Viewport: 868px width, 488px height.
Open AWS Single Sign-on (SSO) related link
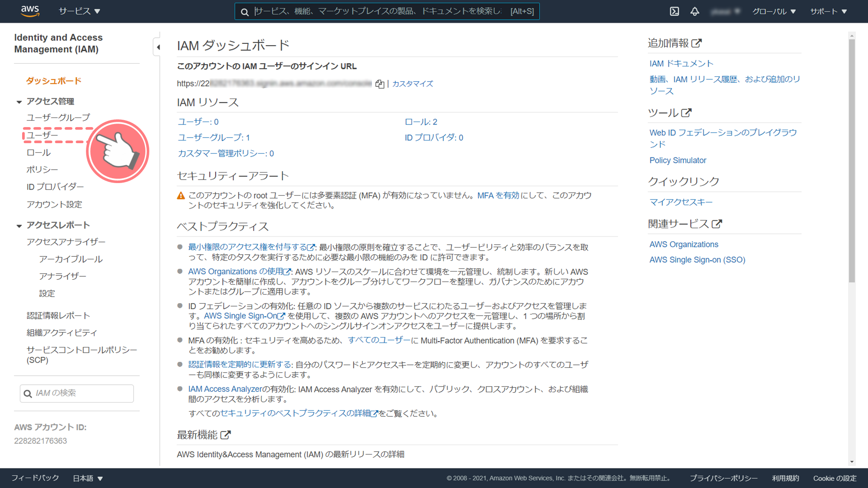[697, 260]
